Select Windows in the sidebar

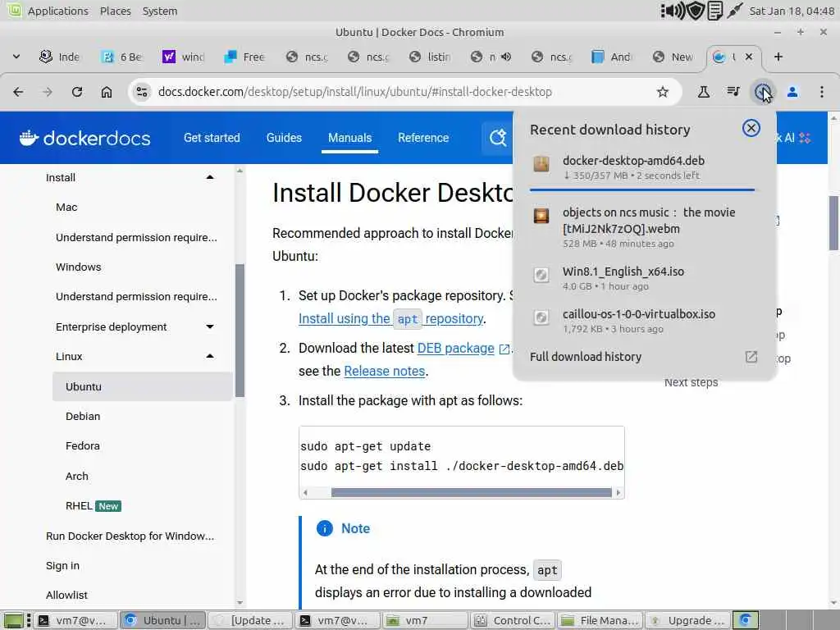click(78, 267)
